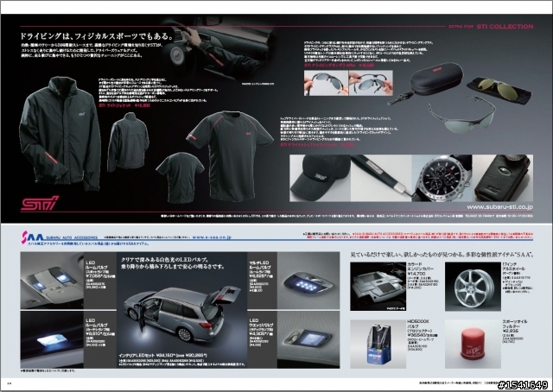The image size is (553, 392).
Task: Open the red sports oil filter photo
Action: point(473,344)
